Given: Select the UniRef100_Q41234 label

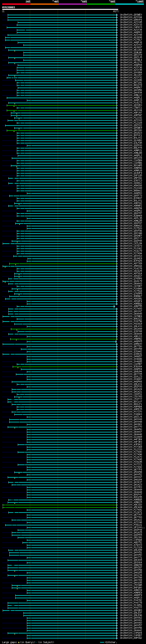Looking at the screenshot, I should tap(131, 575).
